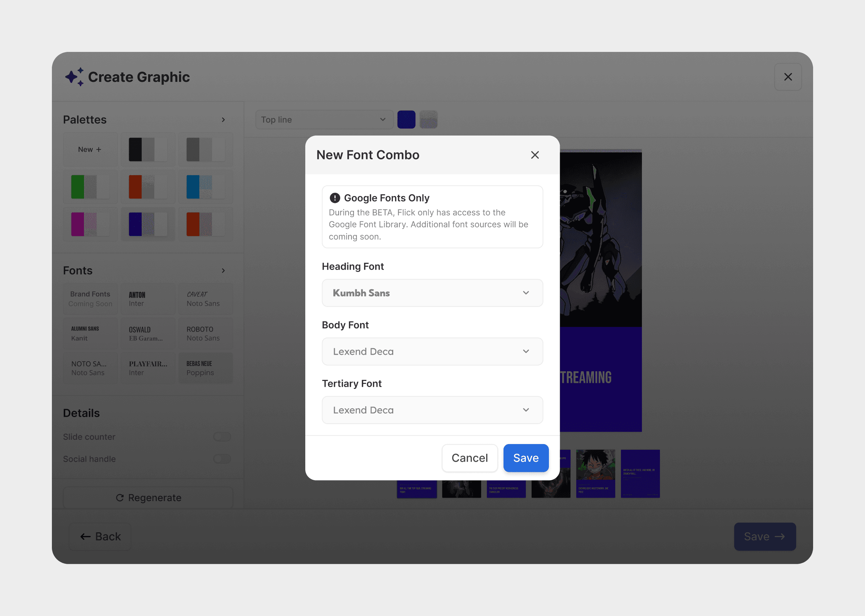Click the Regenerate refresh icon
Screen dimensions: 865x616
coord(120,498)
